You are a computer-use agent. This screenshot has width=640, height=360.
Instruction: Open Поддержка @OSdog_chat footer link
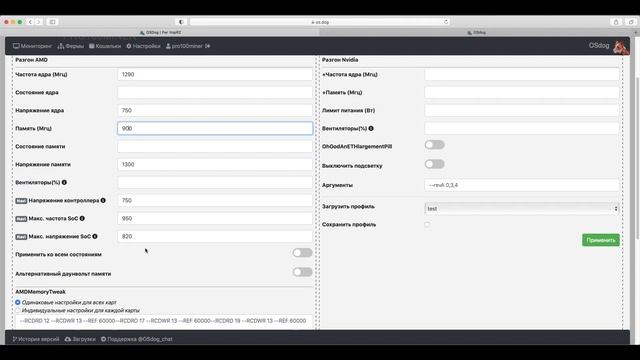pos(137,339)
